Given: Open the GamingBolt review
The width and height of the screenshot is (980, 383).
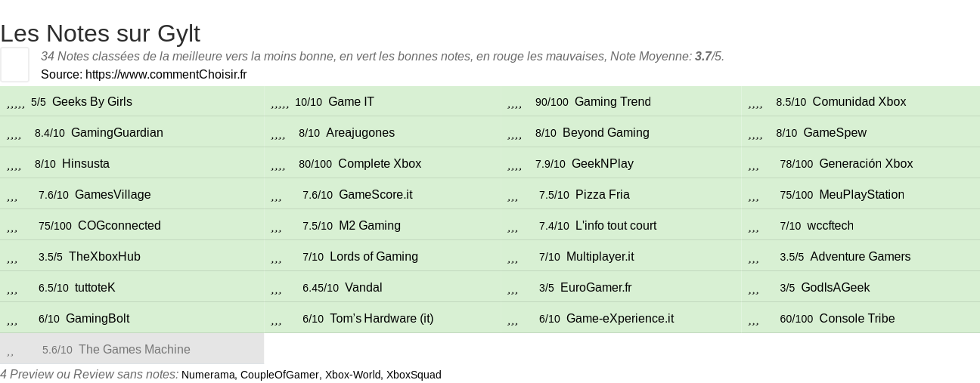Looking at the screenshot, I should point(98,318).
